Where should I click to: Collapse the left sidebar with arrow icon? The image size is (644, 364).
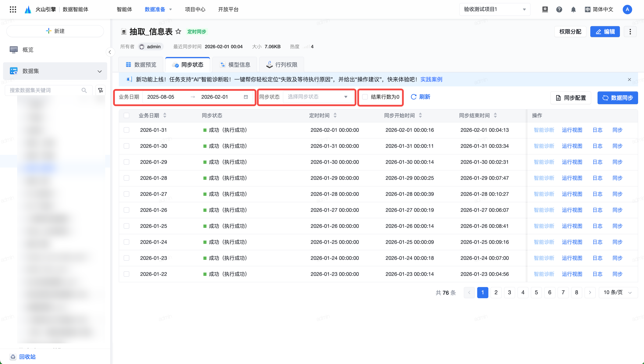click(110, 52)
